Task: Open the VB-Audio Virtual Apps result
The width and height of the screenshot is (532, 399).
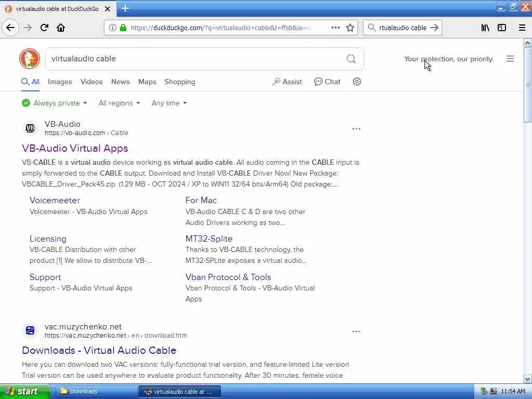Action: 75,148
